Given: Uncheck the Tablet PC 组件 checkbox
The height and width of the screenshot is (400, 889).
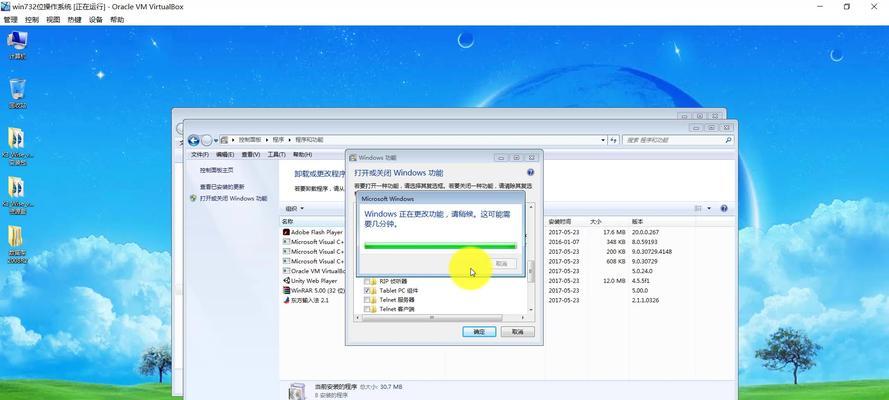Looking at the screenshot, I should point(367,291).
